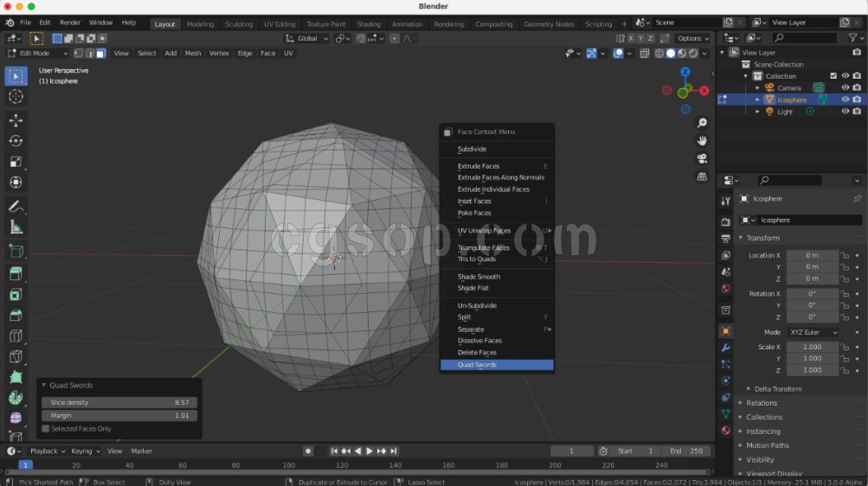Screen dimensions: 868x486
Task: Open the Modifiers wrench properties tab
Action: [x=725, y=348]
